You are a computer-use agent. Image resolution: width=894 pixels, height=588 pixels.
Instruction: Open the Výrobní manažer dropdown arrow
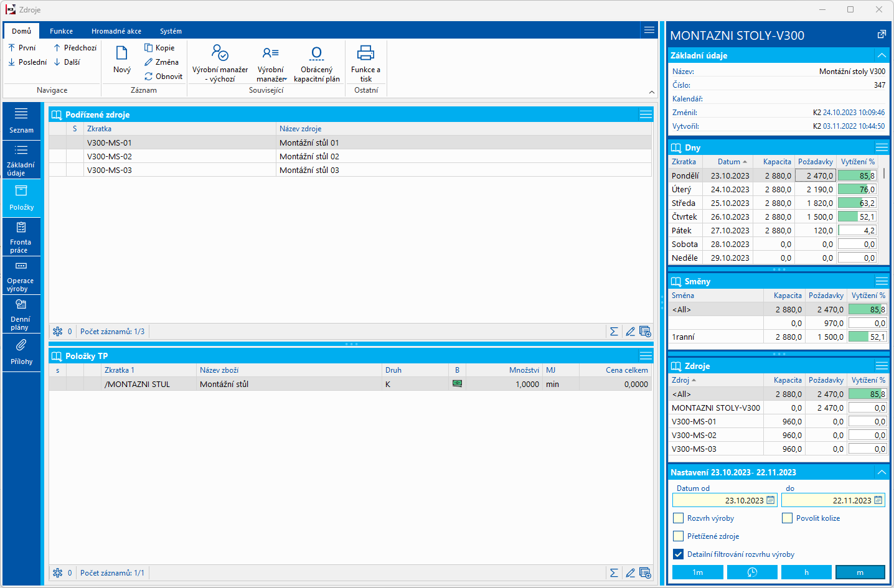(x=285, y=79)
